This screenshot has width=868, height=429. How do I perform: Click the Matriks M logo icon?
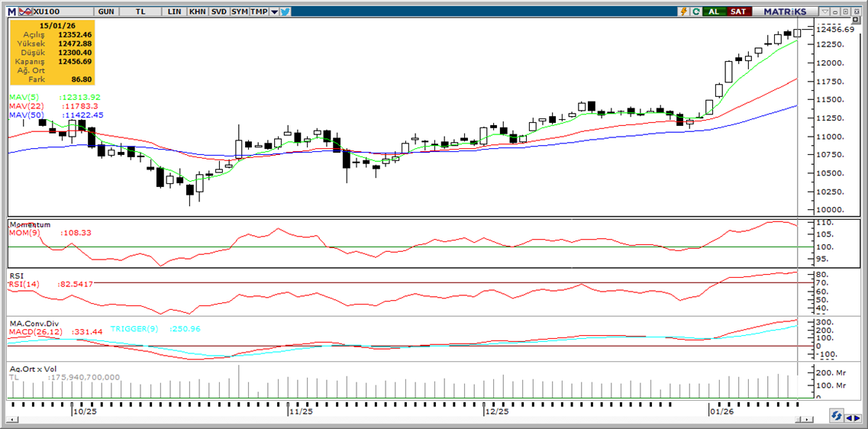point(11,11)
